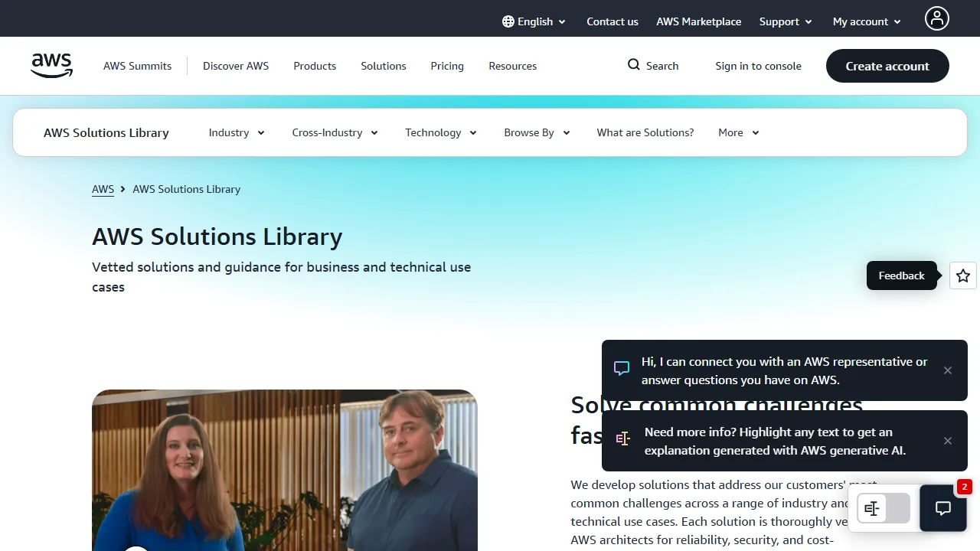
Task: Click the chat notification badge showing 2
Action: tap(965, 487)
